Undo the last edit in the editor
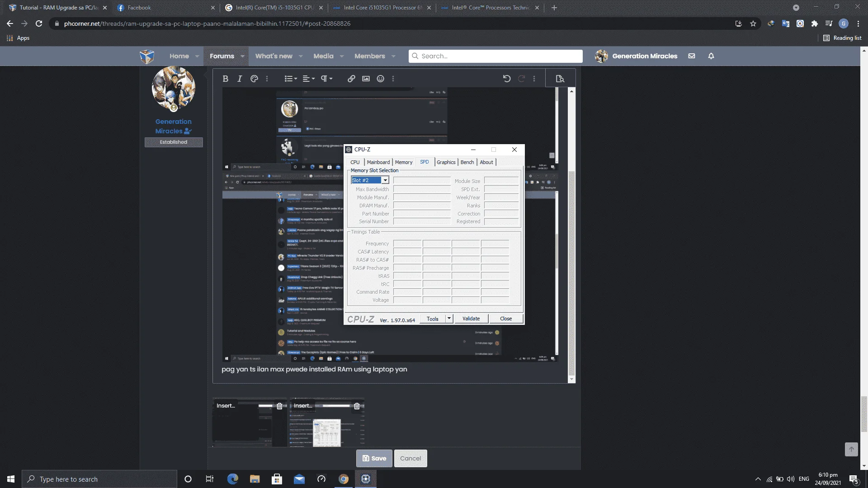 click(x=507, y=79)
